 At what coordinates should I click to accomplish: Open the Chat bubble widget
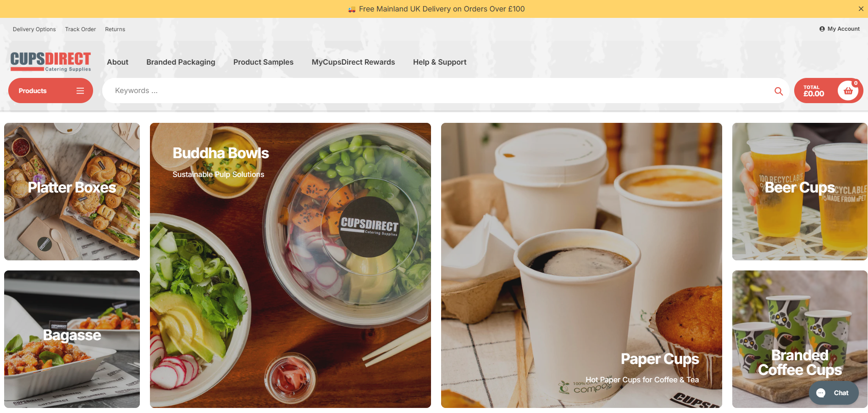tap(834, 393)
